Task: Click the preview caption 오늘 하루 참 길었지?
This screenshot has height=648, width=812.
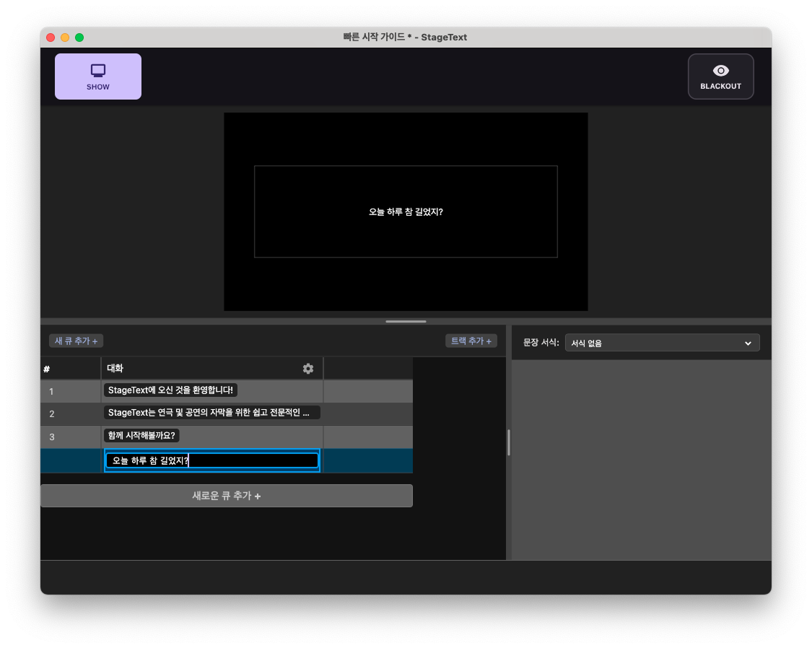Action: (x=406, y=211)
